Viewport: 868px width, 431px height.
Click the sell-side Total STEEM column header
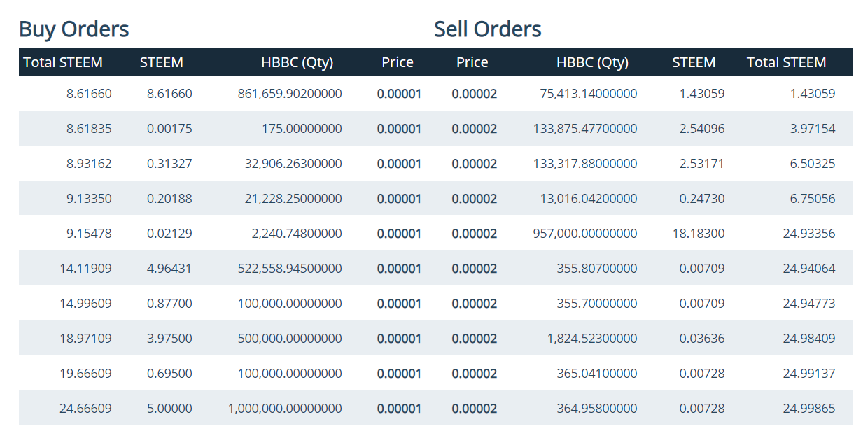click(786, 62)
